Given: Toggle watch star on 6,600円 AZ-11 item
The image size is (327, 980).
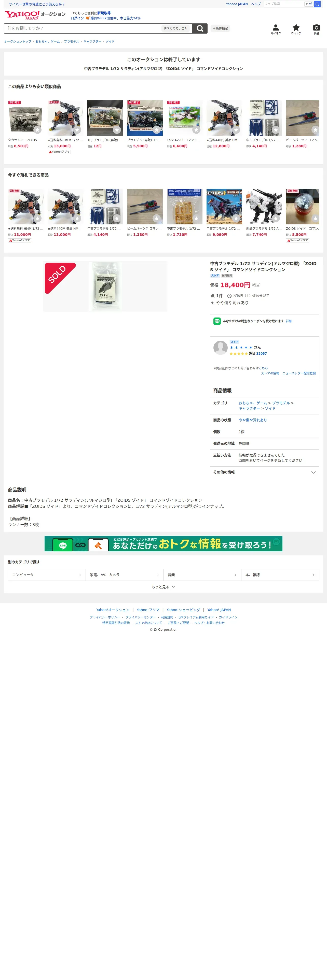Looking at the screenshot, I should click(196, 130).
